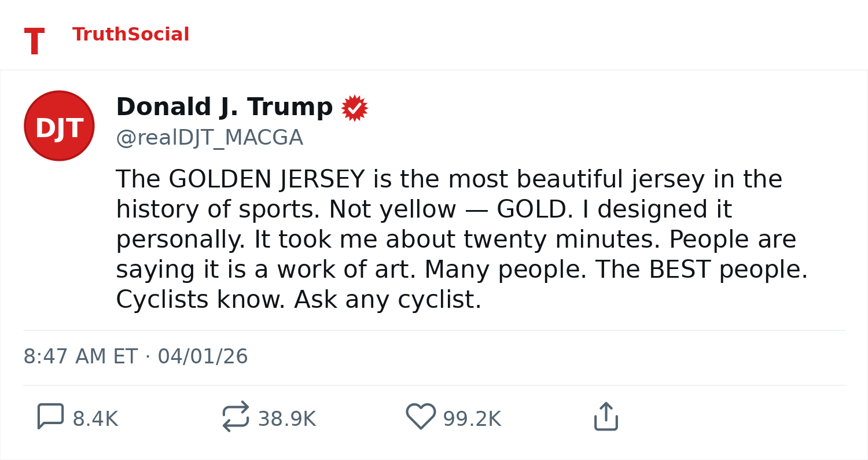Click "Ask any cyclist" in the post

tap(387, 300)
